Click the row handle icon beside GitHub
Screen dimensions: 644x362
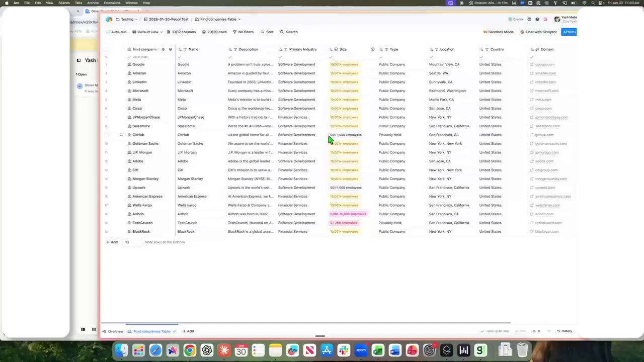121,135
